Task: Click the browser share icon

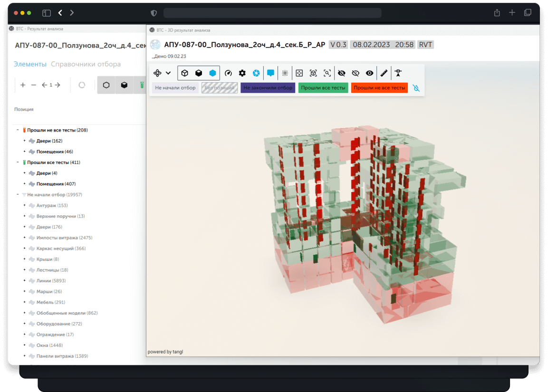Action: pos(497,13)
